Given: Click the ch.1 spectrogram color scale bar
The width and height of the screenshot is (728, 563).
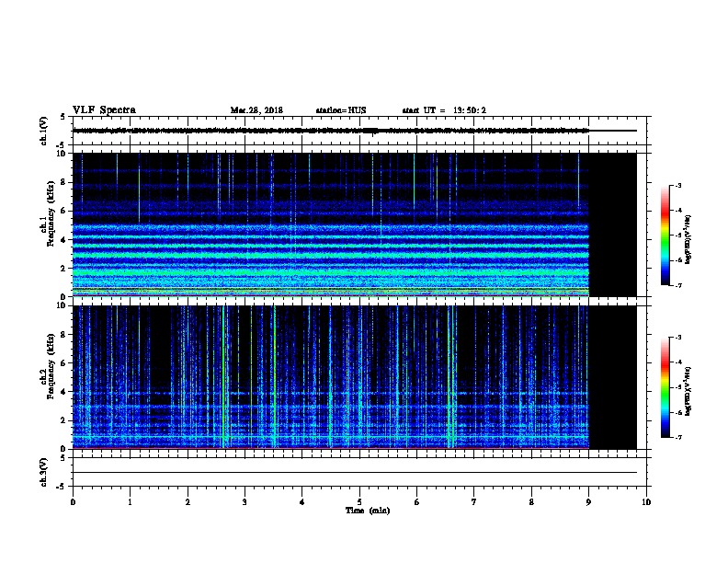Looking at the screenshot, I should point(665,236).
